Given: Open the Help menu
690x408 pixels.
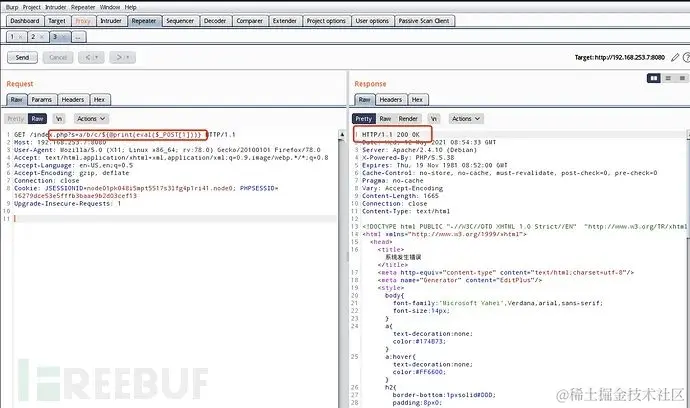Looking at the screenshot, I should pos(130,7).
